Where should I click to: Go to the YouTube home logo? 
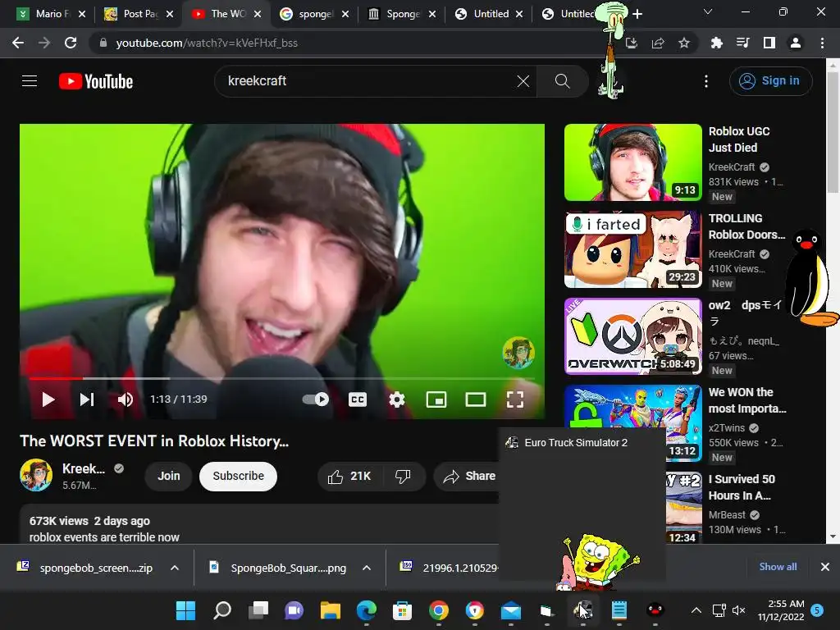tap(96, 81)
